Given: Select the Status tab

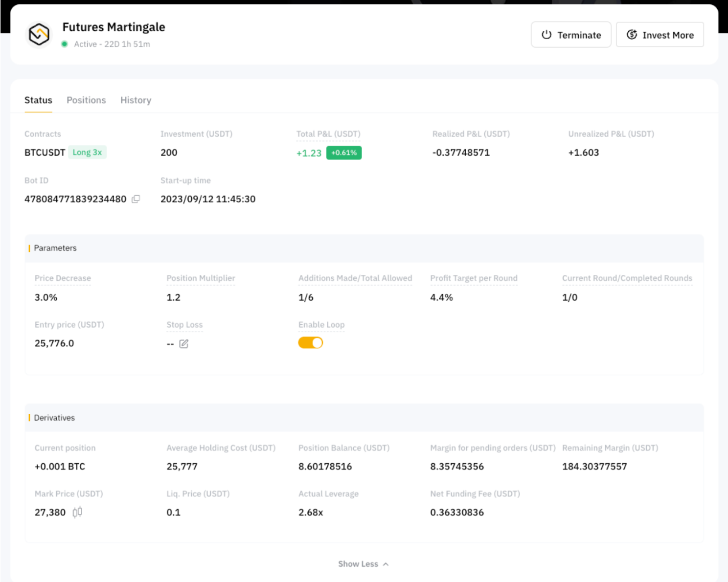Looking at the screenshot, I should (x=38, y=100).
